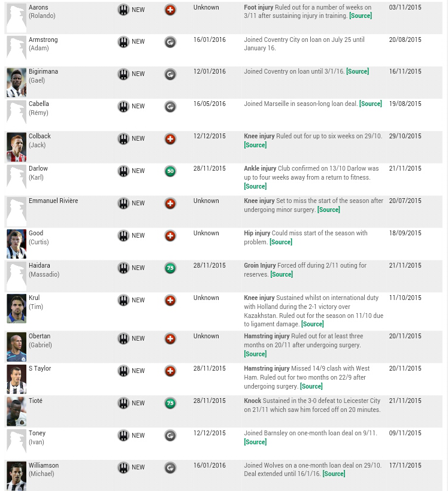Click the green 50 percent icon for Darlow
Image resolution: width=448 pixels, height=491 pixels.
tap(170, 171)
